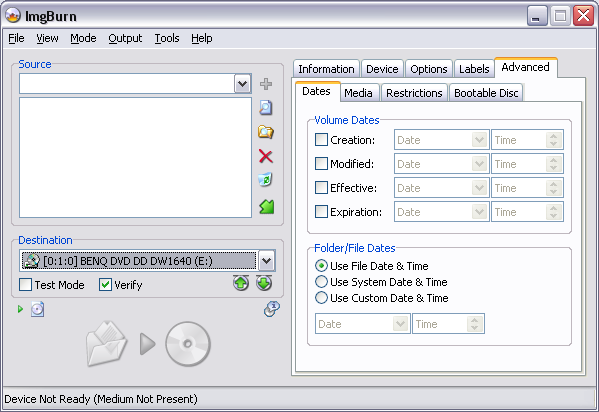Expand the Source path dropdown
The width and height of the screenshot is (599, 412).
pos(242,83)
